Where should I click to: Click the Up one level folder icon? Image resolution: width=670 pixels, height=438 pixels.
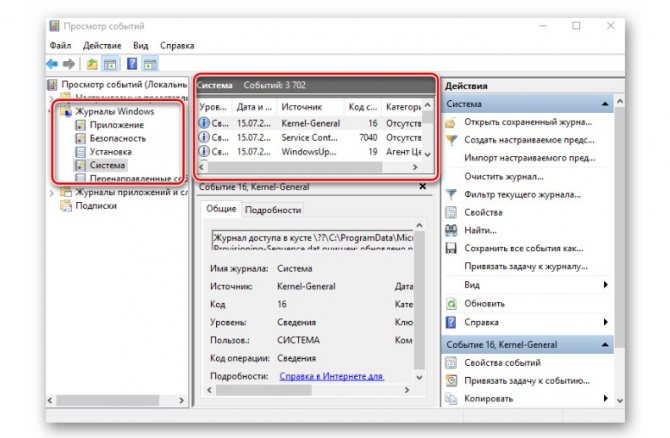point(92,65)
